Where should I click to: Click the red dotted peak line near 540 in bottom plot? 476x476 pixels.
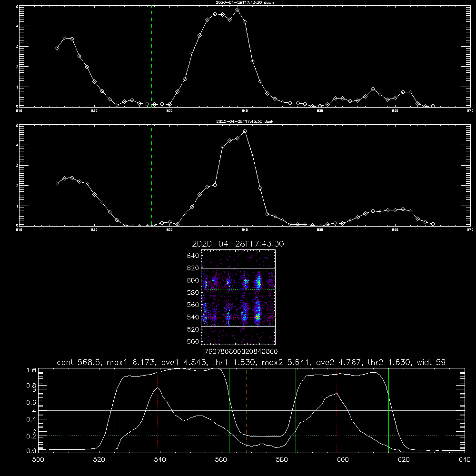pyautogui.click(x=157, y=410)
